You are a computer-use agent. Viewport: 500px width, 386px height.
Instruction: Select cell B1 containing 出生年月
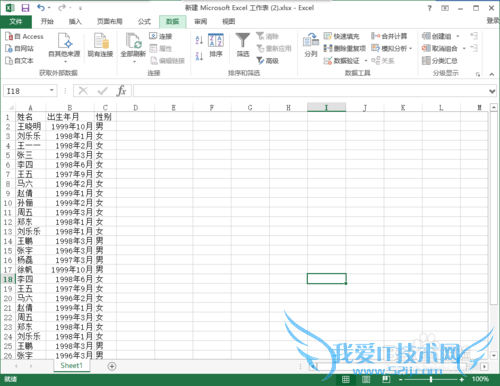tap(70, 117)
